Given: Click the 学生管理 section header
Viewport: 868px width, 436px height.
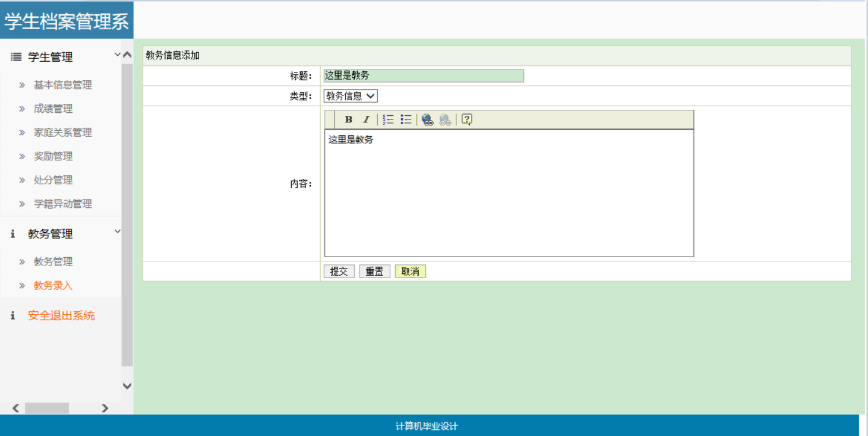Looking at the screenshot, I should click(50, 57).
